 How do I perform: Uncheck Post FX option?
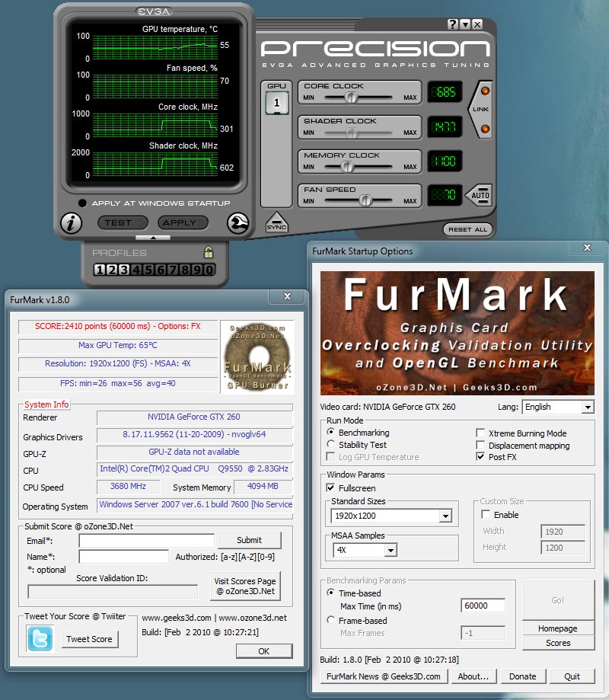480,457
